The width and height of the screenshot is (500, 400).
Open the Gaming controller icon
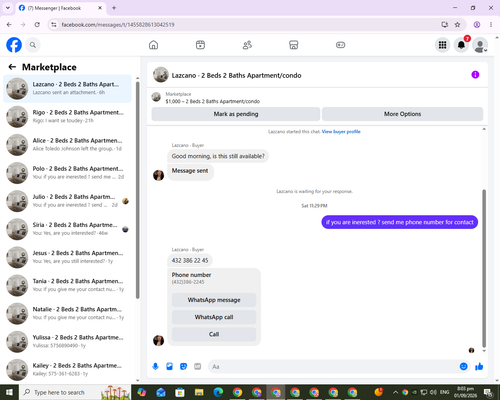340,45
